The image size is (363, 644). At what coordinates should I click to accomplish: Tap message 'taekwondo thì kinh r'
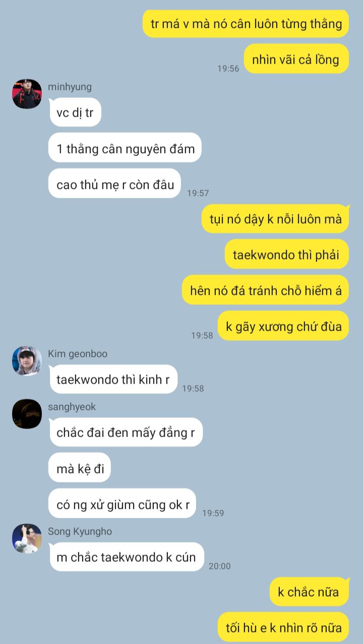[113, 380]
